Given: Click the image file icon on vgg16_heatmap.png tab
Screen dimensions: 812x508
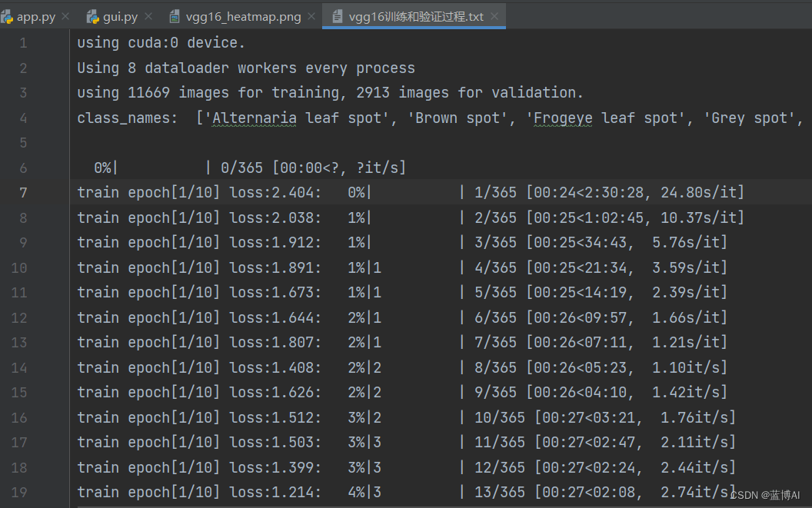Looking at the screenshot, I should point(175,17).
